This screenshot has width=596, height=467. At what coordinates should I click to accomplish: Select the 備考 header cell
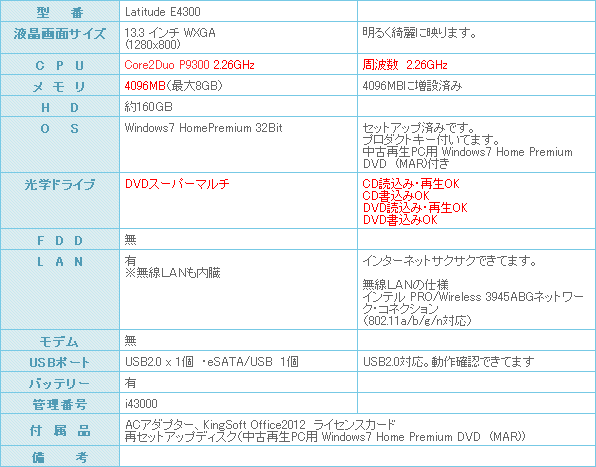[x=60, y=457]
